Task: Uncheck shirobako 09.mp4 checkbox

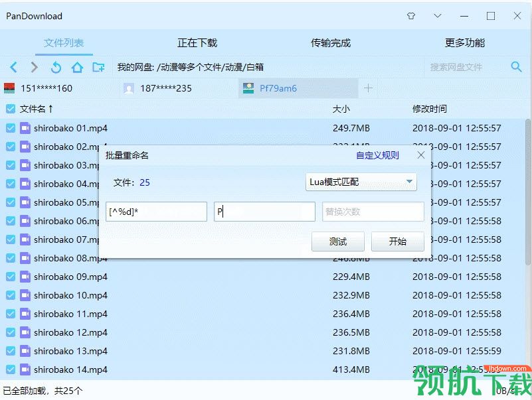Action: (x=11, y=277)
